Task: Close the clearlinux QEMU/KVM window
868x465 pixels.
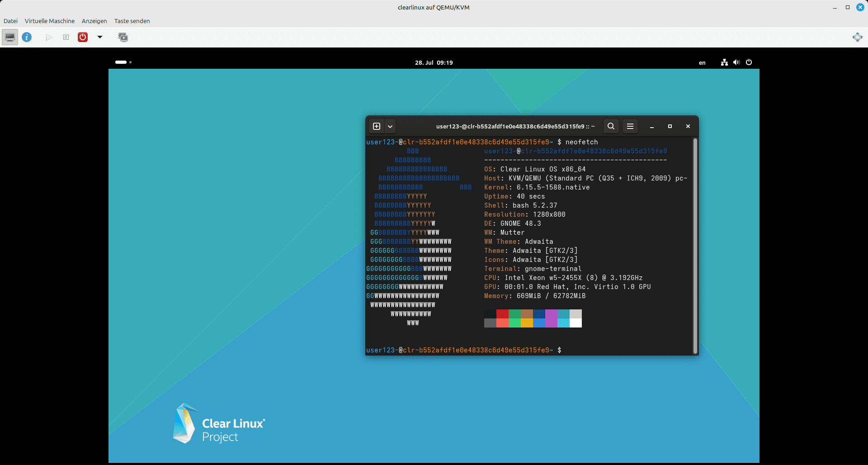Action: (x=860, y=7)
